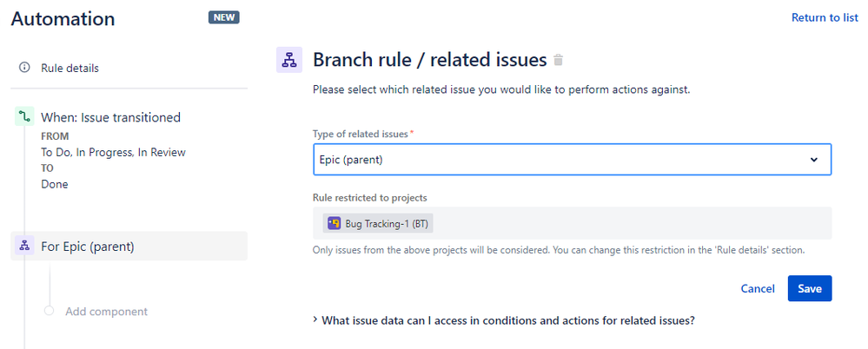Click Add component under the branch
This screenshot has height=349, width=868.
point(106,312)
